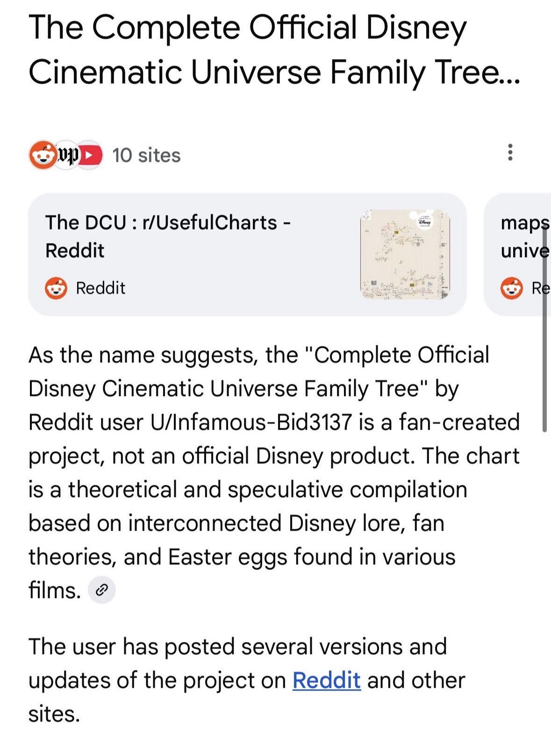Open the three-dot more options menu
551x756 pixels.
click(510, 152)
